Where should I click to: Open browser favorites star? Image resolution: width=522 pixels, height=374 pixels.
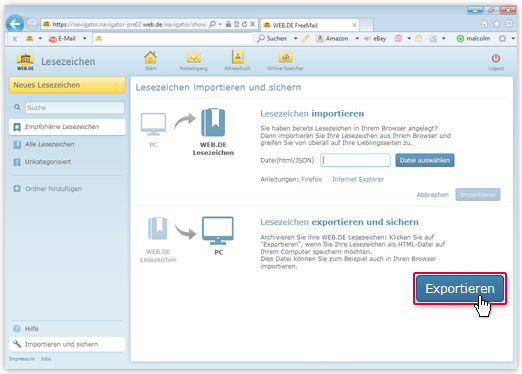497,24
